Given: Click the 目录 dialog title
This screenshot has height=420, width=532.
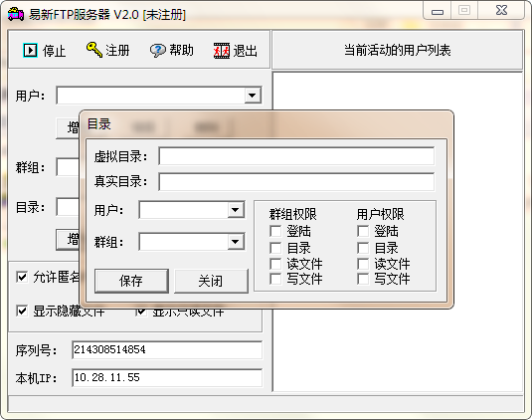Looking at the screenshot, I should pos(99,124).
